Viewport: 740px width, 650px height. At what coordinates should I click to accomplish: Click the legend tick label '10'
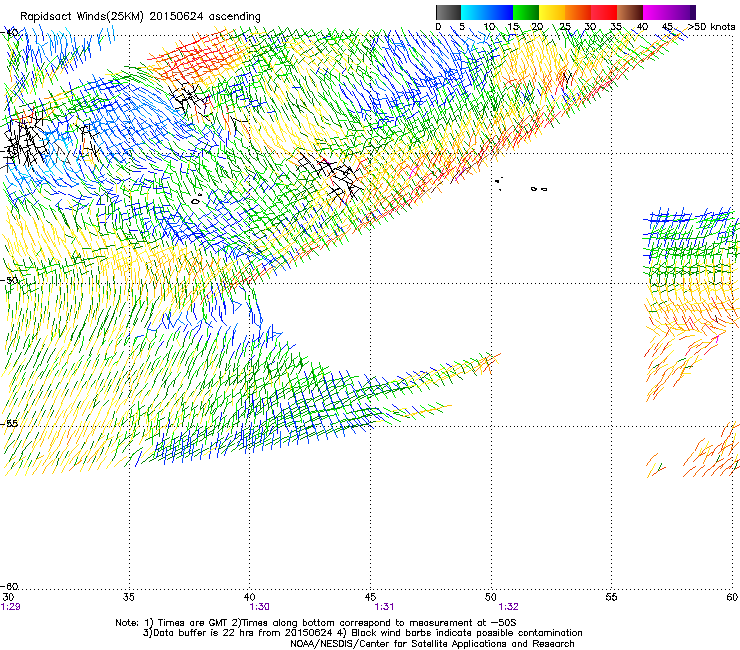[489, 27]
